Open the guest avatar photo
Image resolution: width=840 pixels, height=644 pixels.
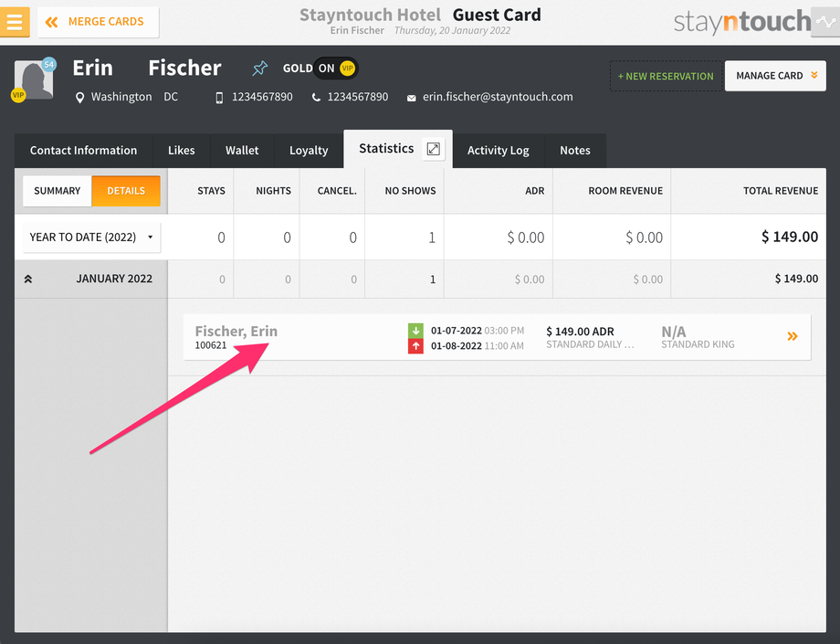click(34, 80)
